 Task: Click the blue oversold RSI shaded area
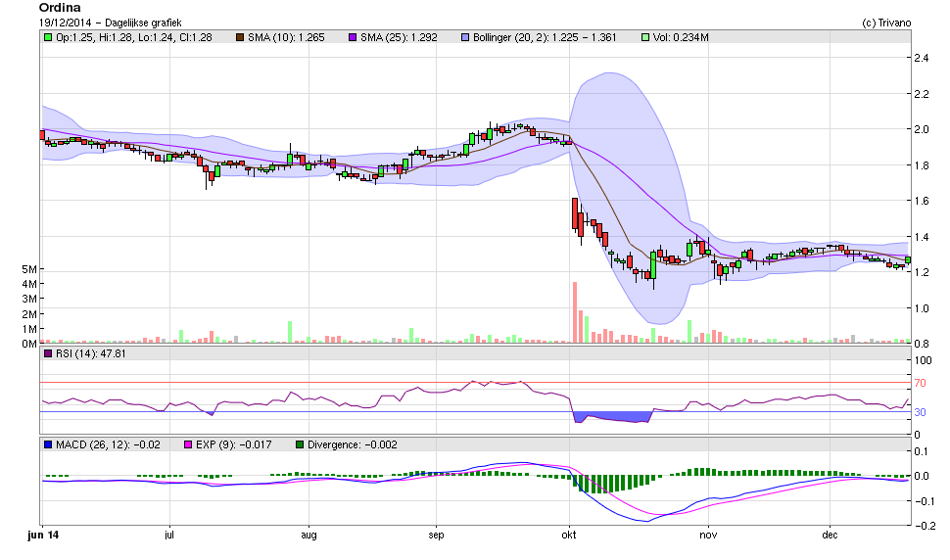612,416
